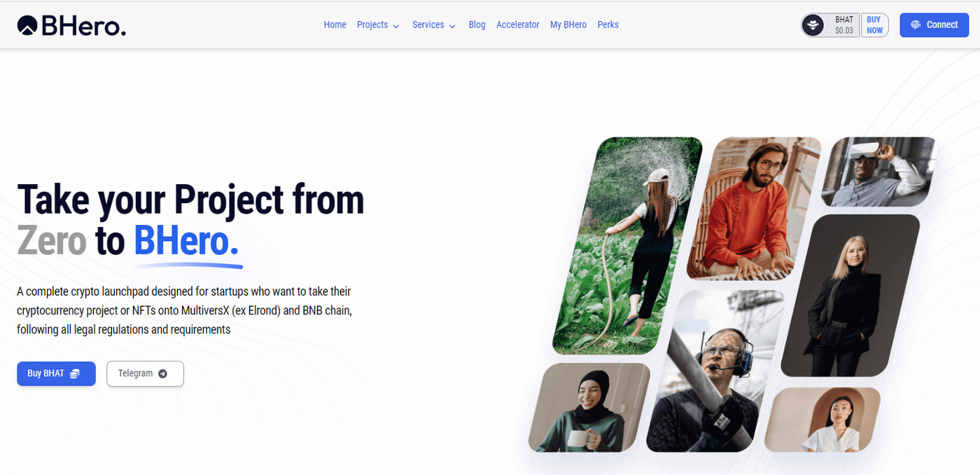980x475 pixels.
Task: Click the BUY NOW button
Action: (x=874, y=25)
